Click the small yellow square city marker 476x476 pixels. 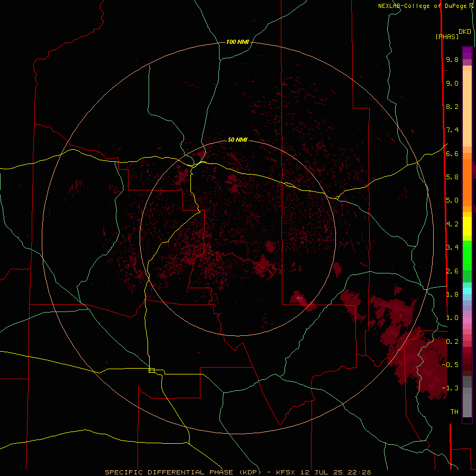[151, 370]
